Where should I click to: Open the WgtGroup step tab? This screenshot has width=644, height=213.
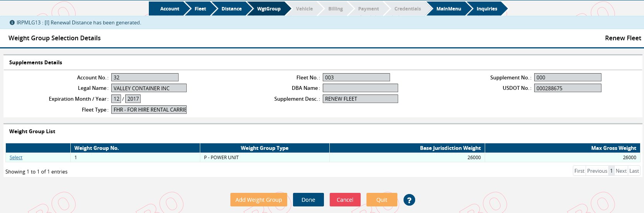click(269, 9)
